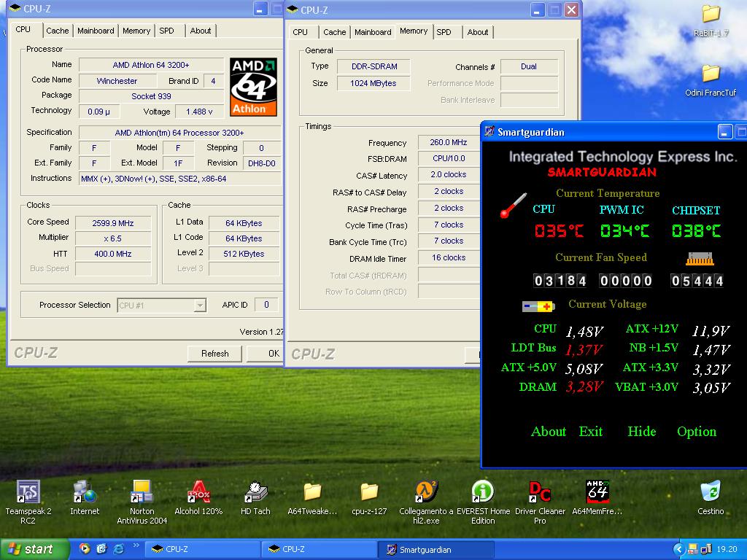Click the CPU Name field 'AMD Athlon 64 3200+'
Viewport: 747px width, 560px height.
point(151,65)
